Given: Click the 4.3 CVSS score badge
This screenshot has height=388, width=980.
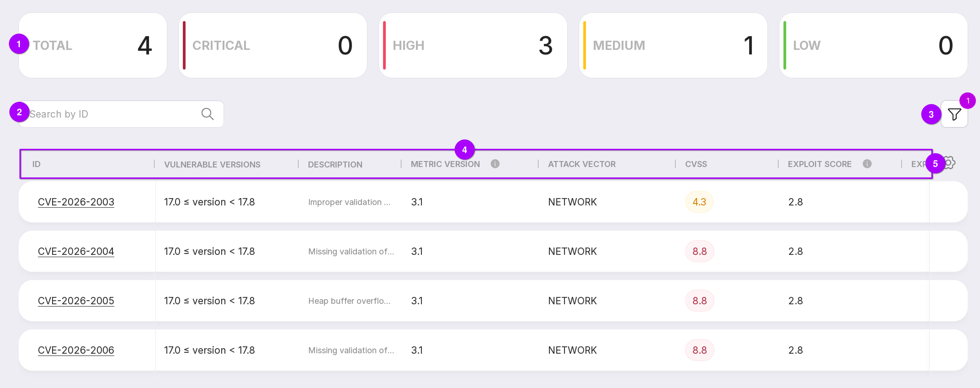Looking at the screenshot, I should [699, 202].
